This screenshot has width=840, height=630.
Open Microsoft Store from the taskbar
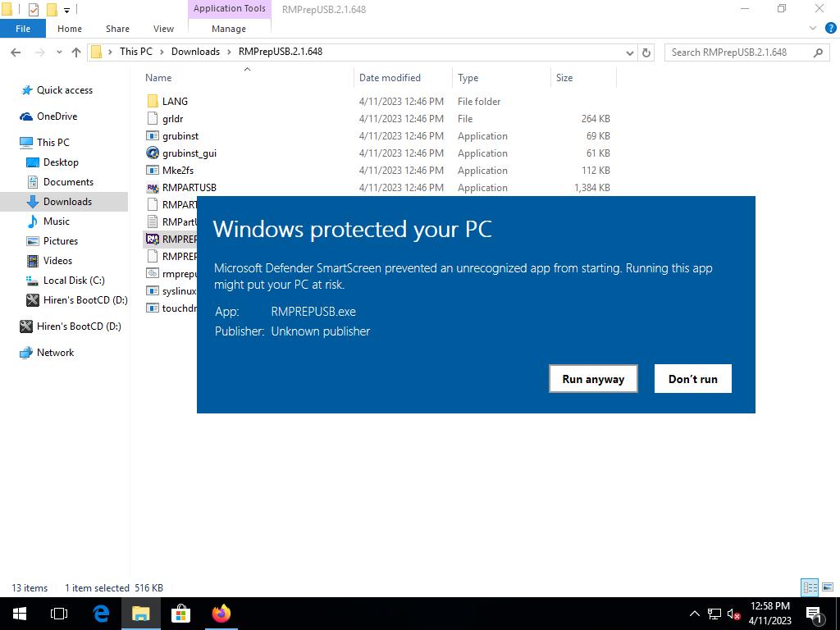pos(180,614)
